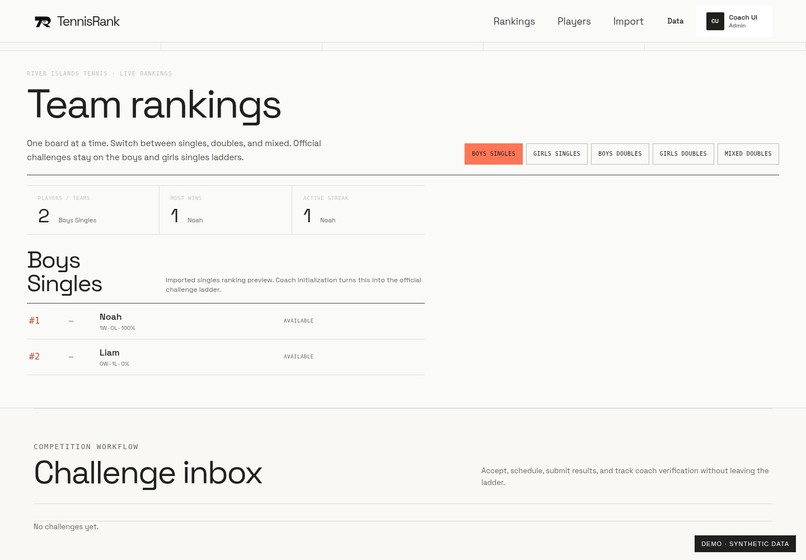Click the TennisRank logo icon

coord(43,22)
